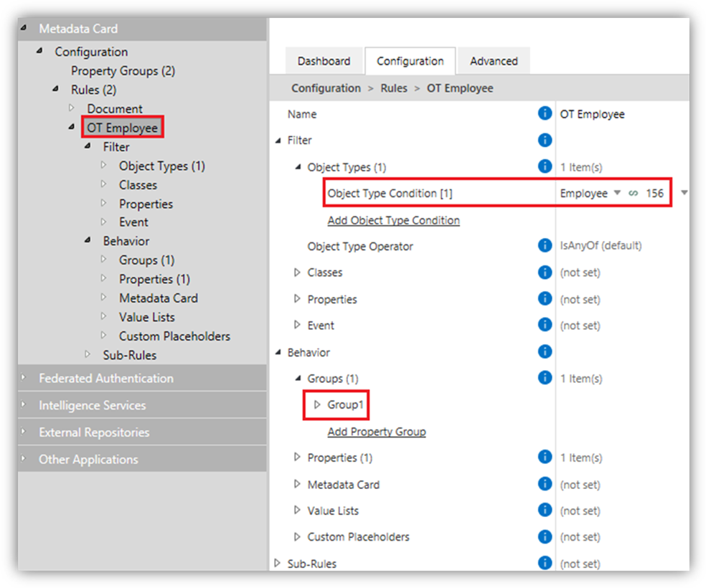Click the info icon next to Name
Viewport: 706px width, 588px height.
pos(545,114)
